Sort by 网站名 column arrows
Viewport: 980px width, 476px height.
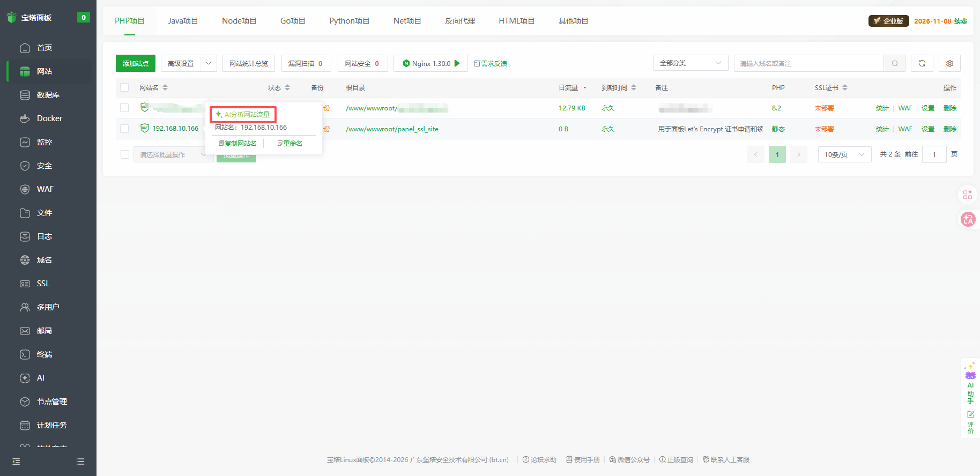[165, 87]
